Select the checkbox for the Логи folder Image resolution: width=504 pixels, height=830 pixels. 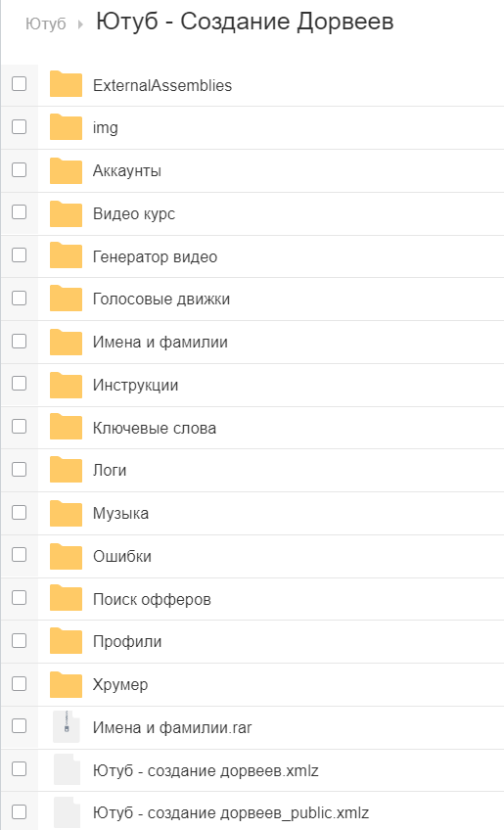click(19, 469)
